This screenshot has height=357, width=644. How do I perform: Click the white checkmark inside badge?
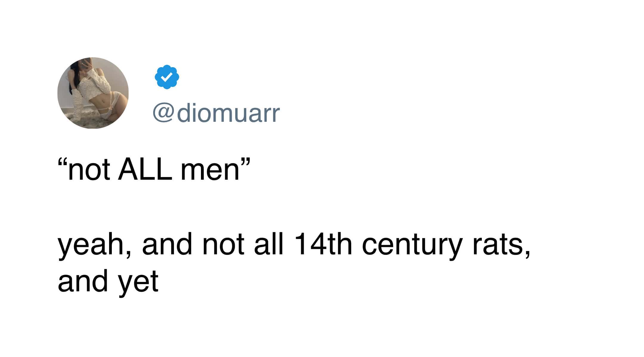pos(167,77)
